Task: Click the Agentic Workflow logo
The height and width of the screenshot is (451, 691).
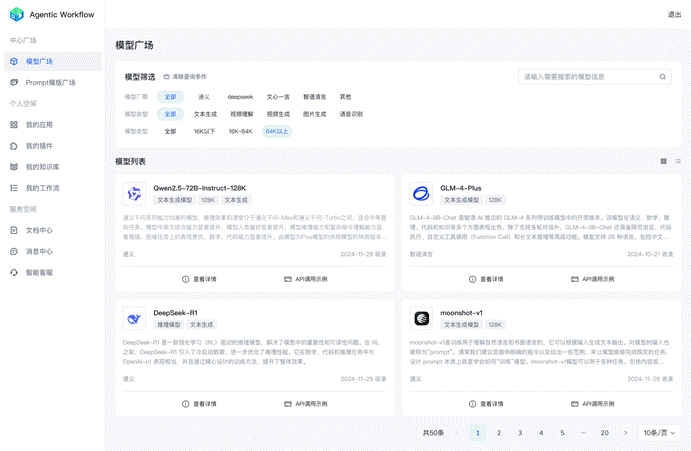Action: (x=17, y=15)
